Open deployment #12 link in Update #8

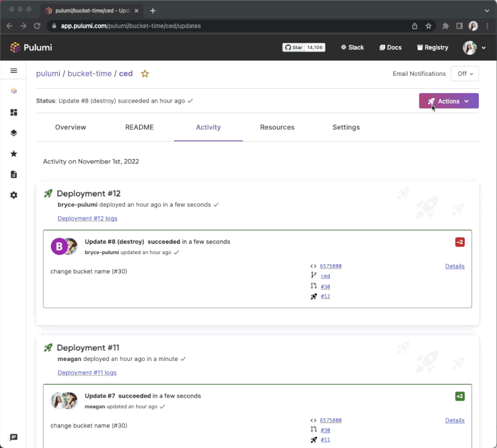pyautogui.click(x=325, y=296)
